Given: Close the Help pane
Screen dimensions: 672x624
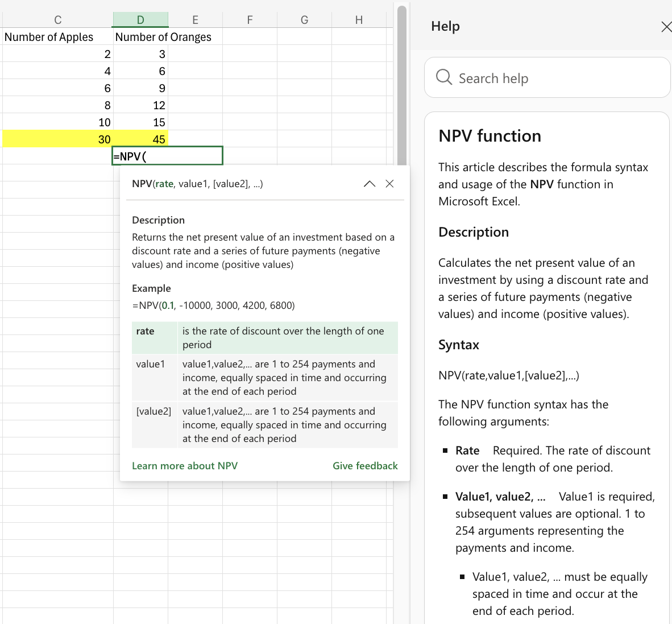Looking at the screenshot, I should 666,26.
